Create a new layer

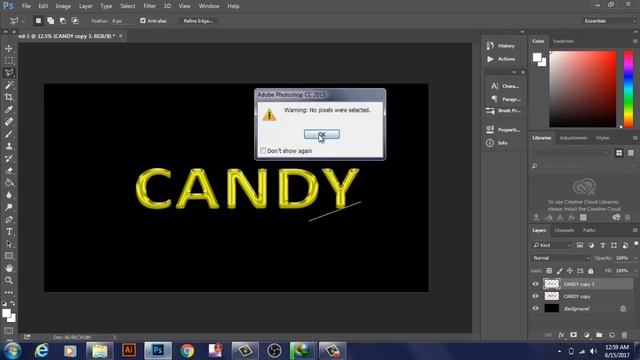[x=611, y=335]
